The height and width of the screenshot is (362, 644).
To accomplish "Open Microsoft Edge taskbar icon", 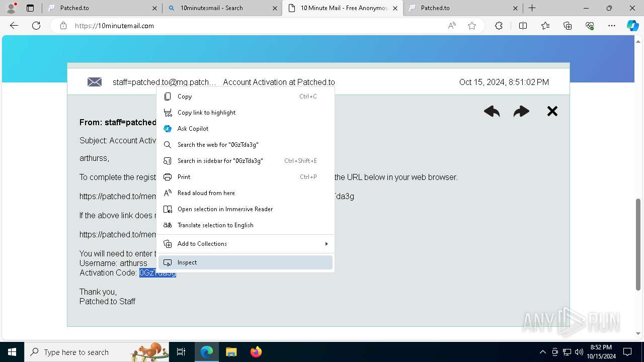I will pyautogui.click(x=207, y=352).
